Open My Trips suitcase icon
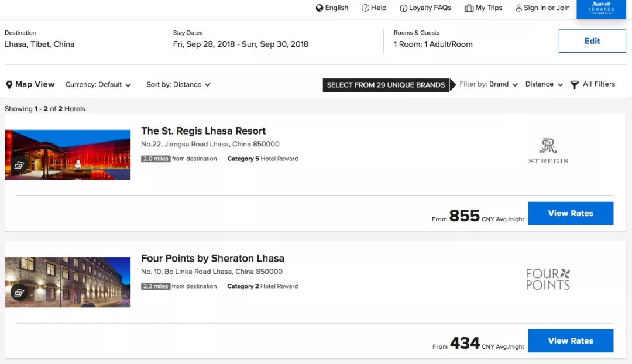 pos(469,8)
